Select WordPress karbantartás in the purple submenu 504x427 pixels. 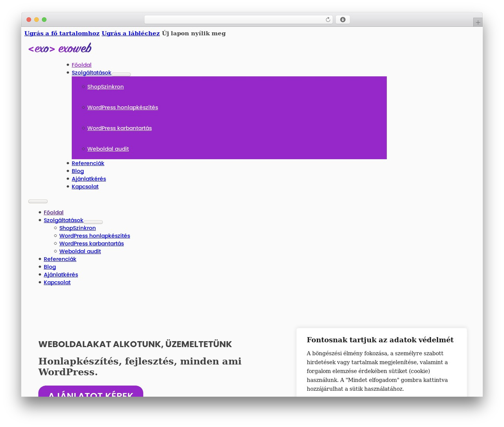119,128
